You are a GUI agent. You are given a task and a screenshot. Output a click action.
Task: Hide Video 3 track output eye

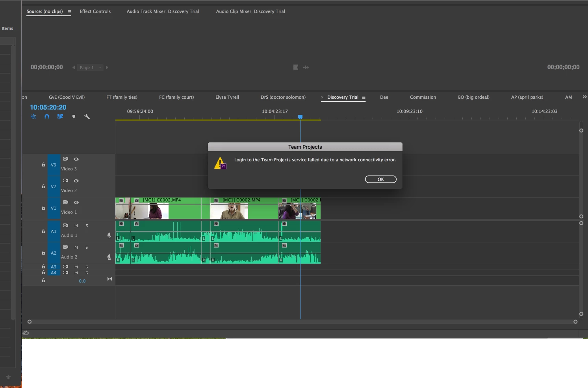pyautogui.click(x=76, y=159)
